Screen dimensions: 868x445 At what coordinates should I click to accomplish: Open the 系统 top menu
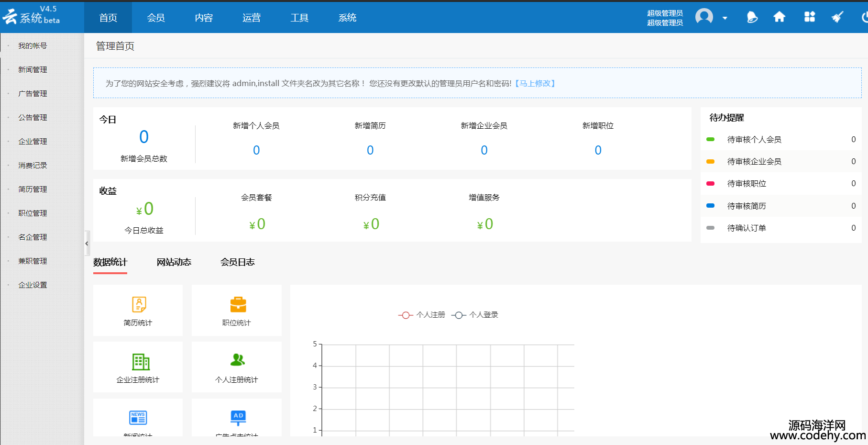coord(347,18)
